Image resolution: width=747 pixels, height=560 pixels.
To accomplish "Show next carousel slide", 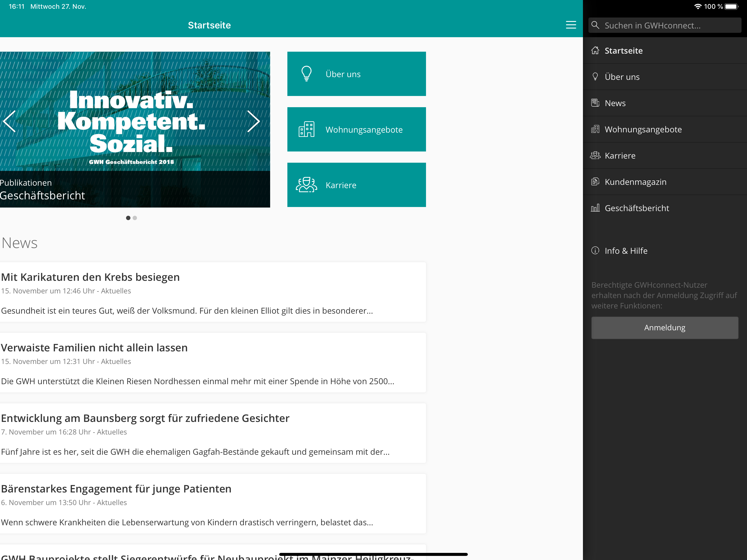I will coord(253,121).
